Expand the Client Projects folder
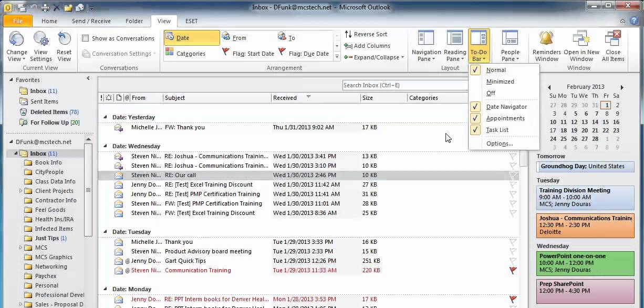 (x=21, y=191)
